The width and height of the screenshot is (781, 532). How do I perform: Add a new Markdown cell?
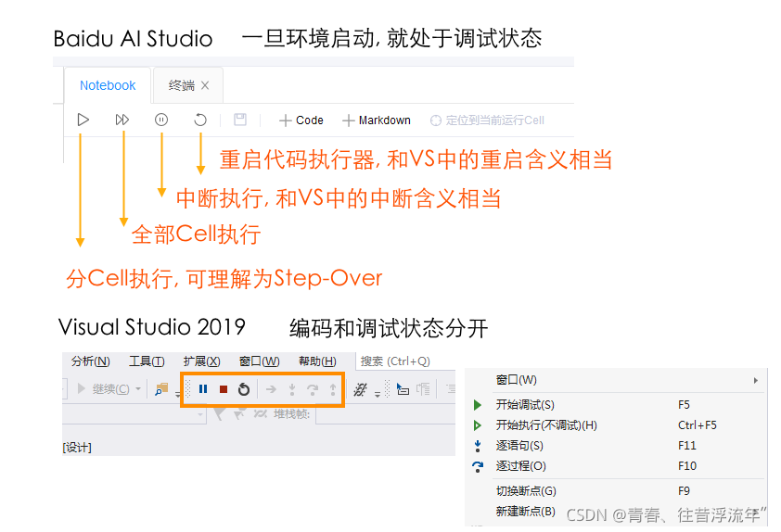click(377, 120)
